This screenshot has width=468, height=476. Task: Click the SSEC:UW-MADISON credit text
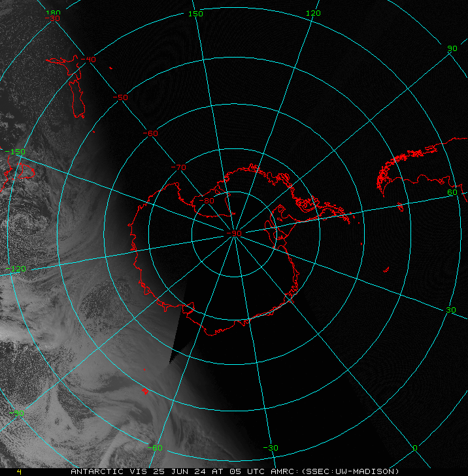coord(350,471)
